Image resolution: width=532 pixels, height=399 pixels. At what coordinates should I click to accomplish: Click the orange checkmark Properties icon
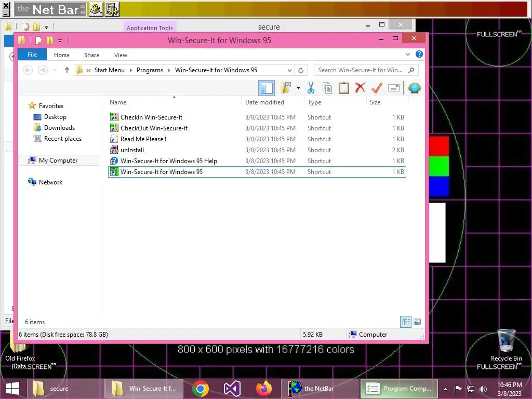click(377, 88)
